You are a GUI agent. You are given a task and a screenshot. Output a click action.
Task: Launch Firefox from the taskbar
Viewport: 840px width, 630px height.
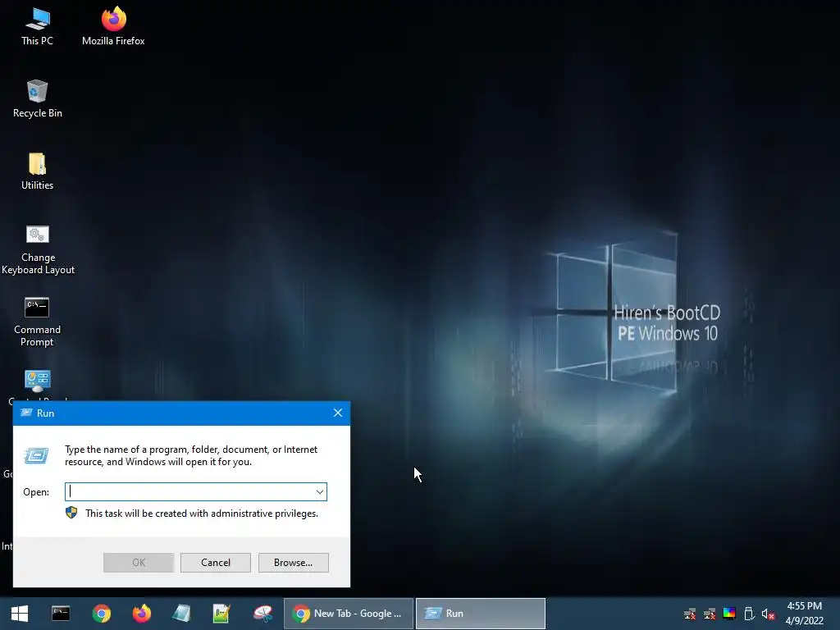coord(141,614)
